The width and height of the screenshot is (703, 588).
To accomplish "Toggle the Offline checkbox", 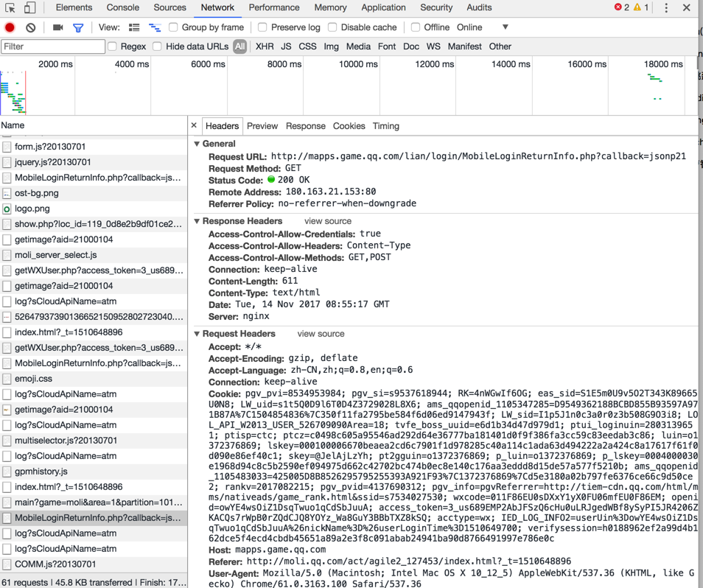I will point(416,27).
